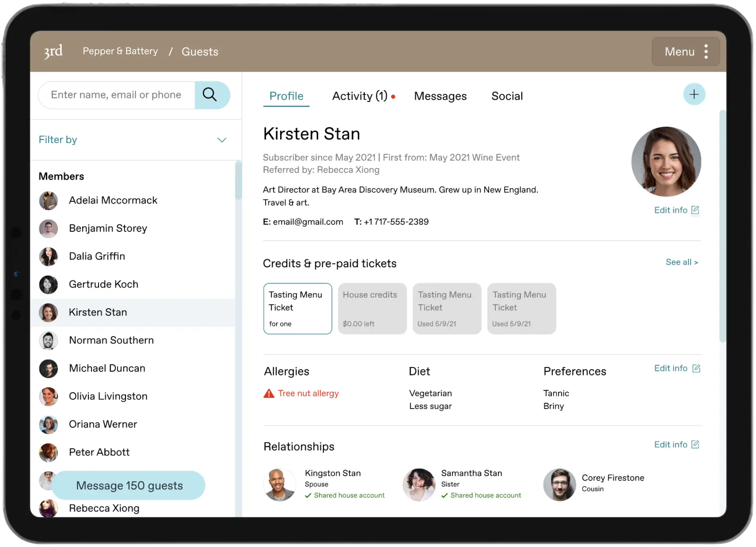Screen dimensions: 756x547
Task: Click the Edit info pencil below Kirsten's photo
Action: pos(695,210)
